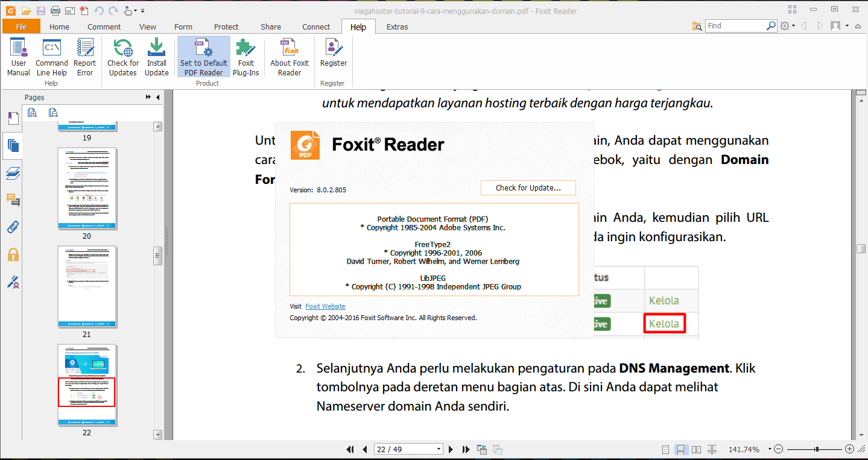Click the Email envelope icon in quick access toolbar

click(69, 10)
